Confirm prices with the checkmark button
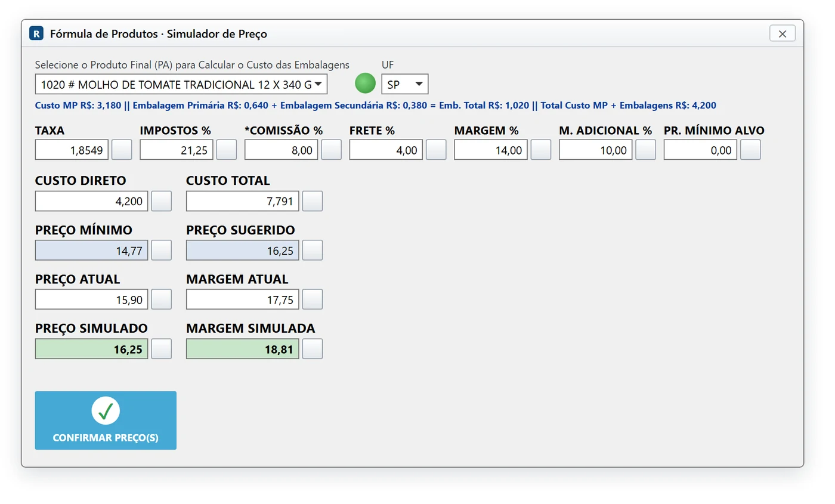Viewport: 835px width, 504px height. (106, 420)
